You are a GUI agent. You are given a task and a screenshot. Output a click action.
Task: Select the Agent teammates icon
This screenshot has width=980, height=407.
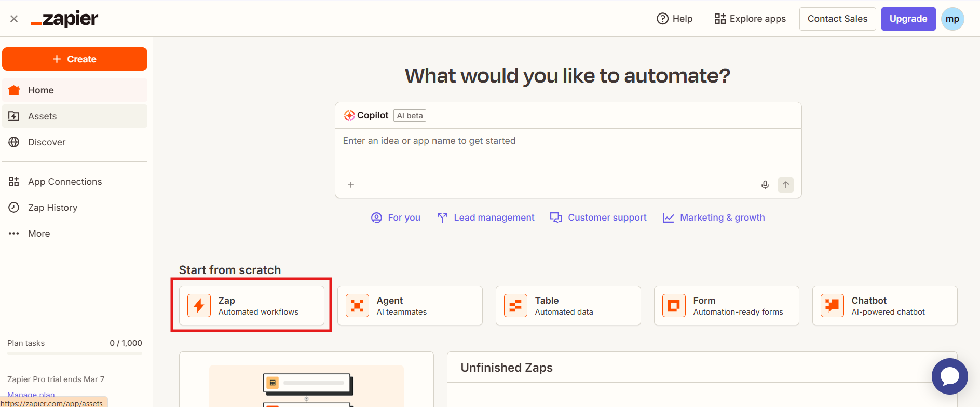coord(357,306)
